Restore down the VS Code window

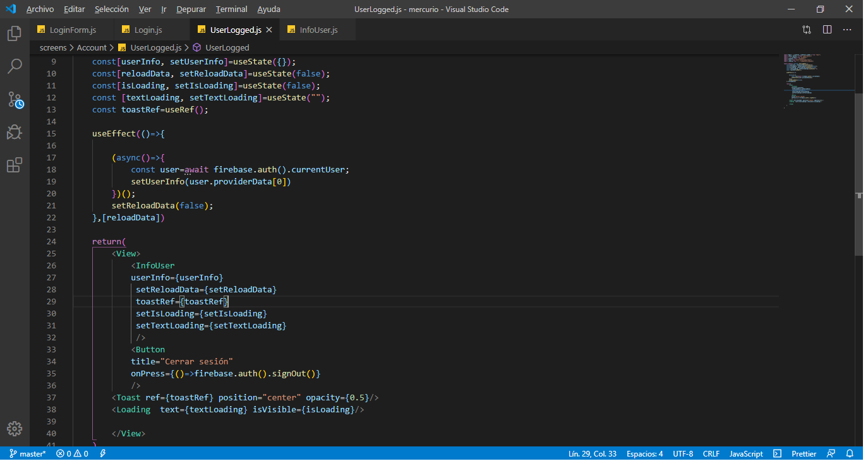pos(820,9)
